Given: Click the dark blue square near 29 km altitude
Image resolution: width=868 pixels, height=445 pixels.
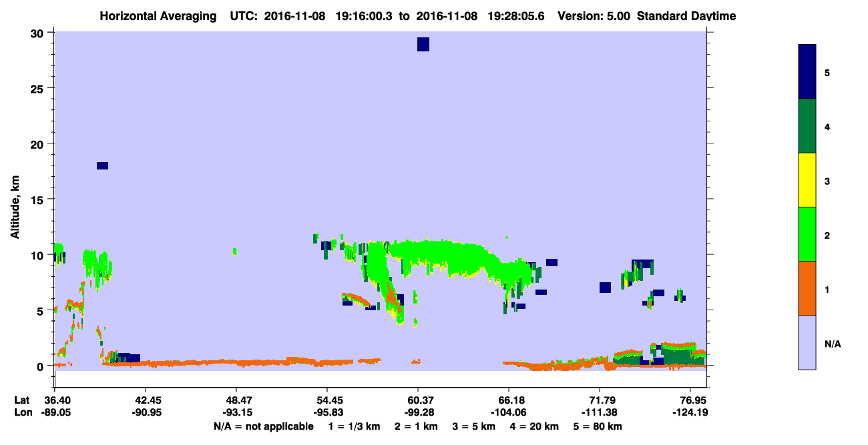Looking at the screenshot, I should pyautogui.click(x=423, y=44).
